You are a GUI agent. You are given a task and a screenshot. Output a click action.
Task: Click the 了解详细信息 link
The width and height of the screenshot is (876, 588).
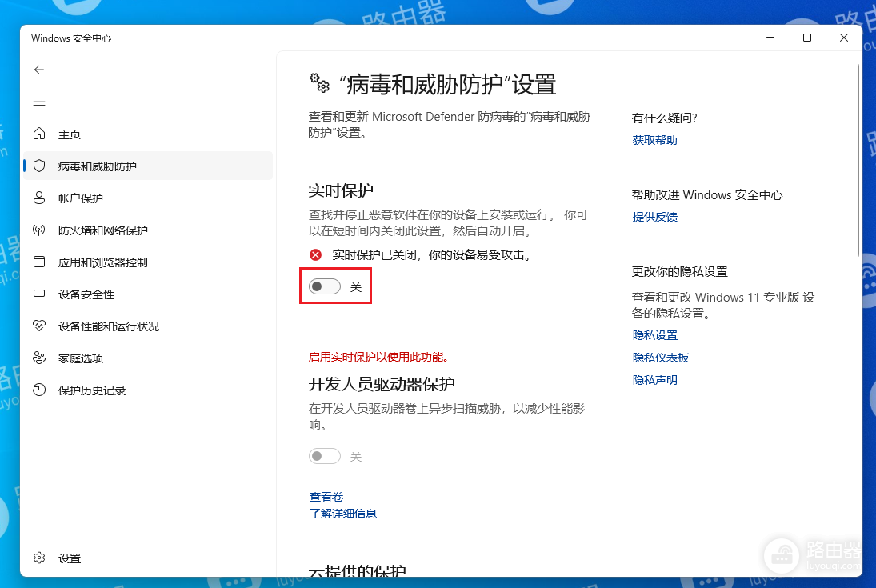[342, 514]
